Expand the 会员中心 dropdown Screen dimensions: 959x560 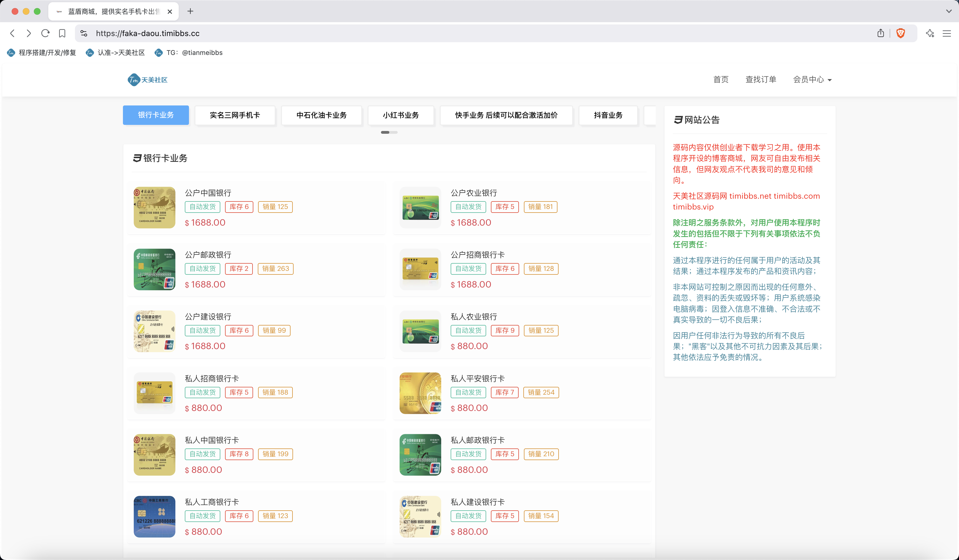pyautogui.click(x=812, y=80)
